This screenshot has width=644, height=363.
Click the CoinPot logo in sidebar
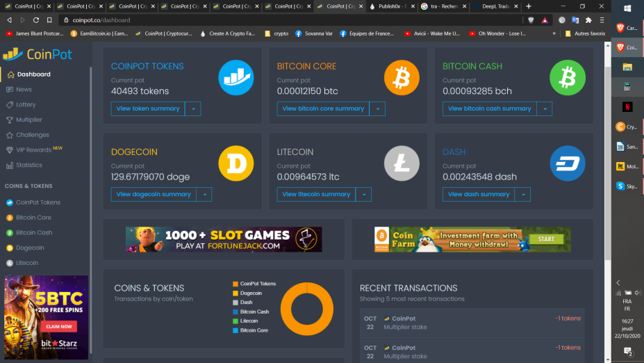pos(38,54)
